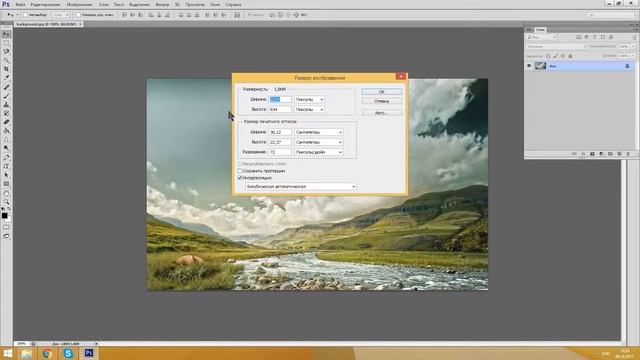Create new layer icon in Layers panel
640x360 pixels.
(x=619, y=154)
